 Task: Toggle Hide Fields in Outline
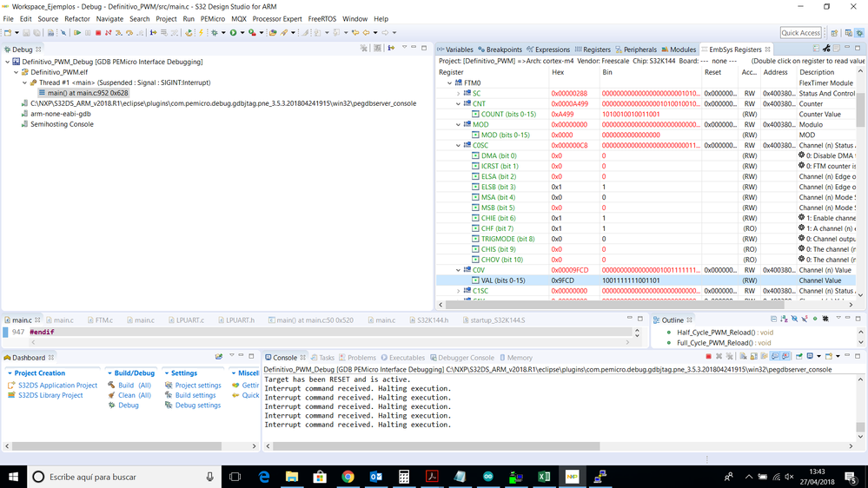tap(794, 320)
